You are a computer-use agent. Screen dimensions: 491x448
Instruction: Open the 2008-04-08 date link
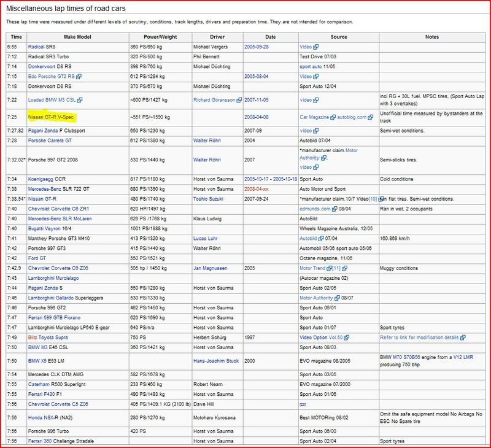pos(256,117)
